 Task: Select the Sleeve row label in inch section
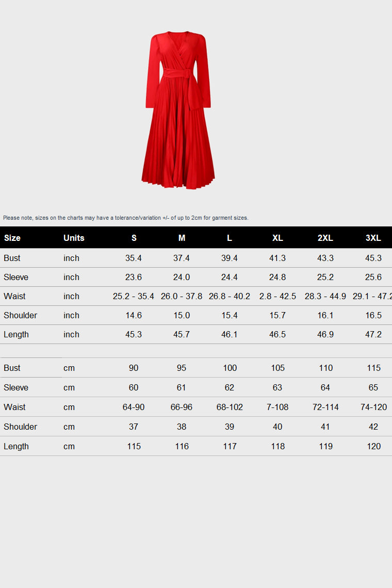(16, 277)
